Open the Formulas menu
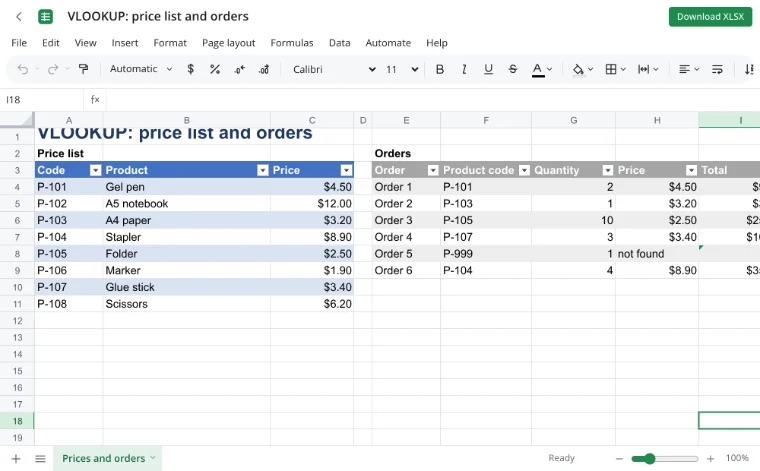 coord(292,43)
